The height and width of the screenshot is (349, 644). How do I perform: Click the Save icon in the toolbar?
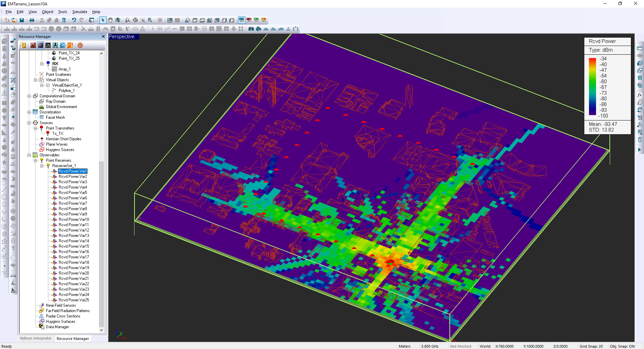pos(22,20)
